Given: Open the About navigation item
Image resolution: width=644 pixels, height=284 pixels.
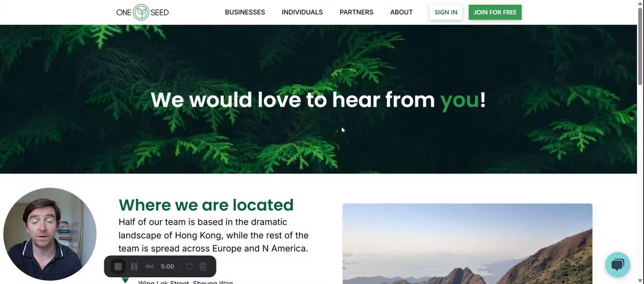Looking at the screenshot, I should 401,12.
